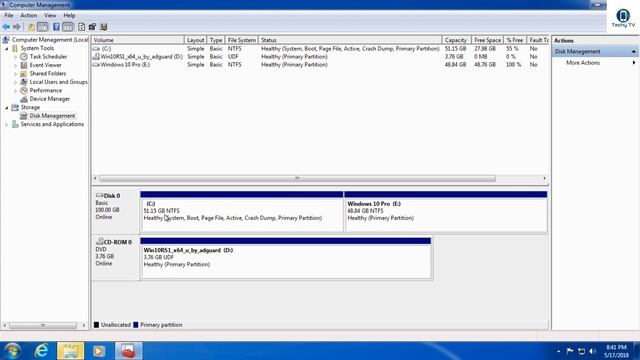Screen dimensions: 640x360
Task: Toggle the Show/Hide Console Tree icon
Action: coord(42,27)
